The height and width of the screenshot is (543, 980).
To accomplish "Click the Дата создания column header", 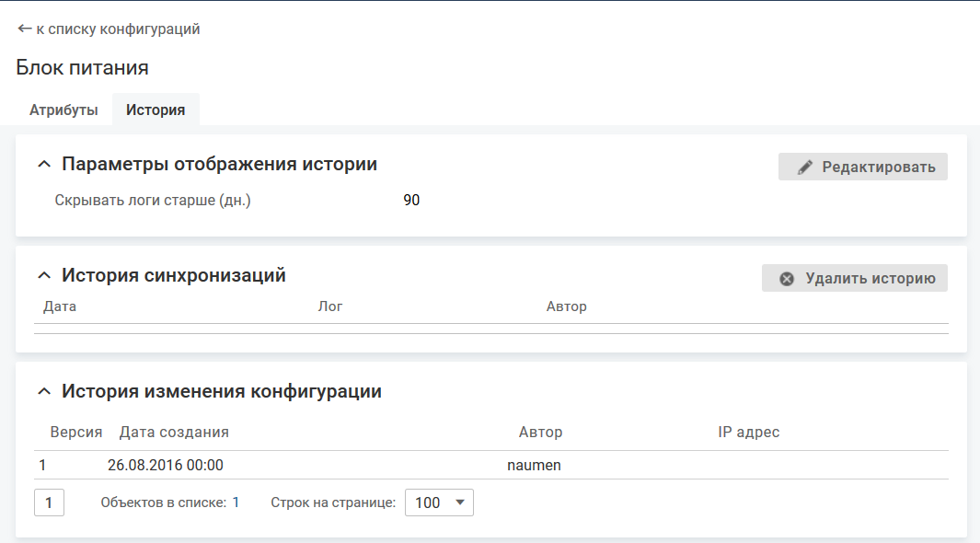I will click(174, 432).
